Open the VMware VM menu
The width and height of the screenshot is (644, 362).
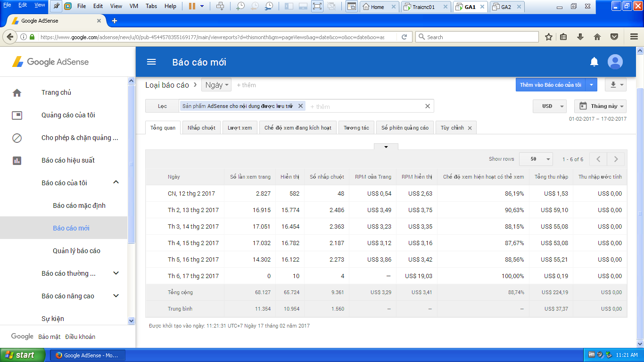pos(134,7)
